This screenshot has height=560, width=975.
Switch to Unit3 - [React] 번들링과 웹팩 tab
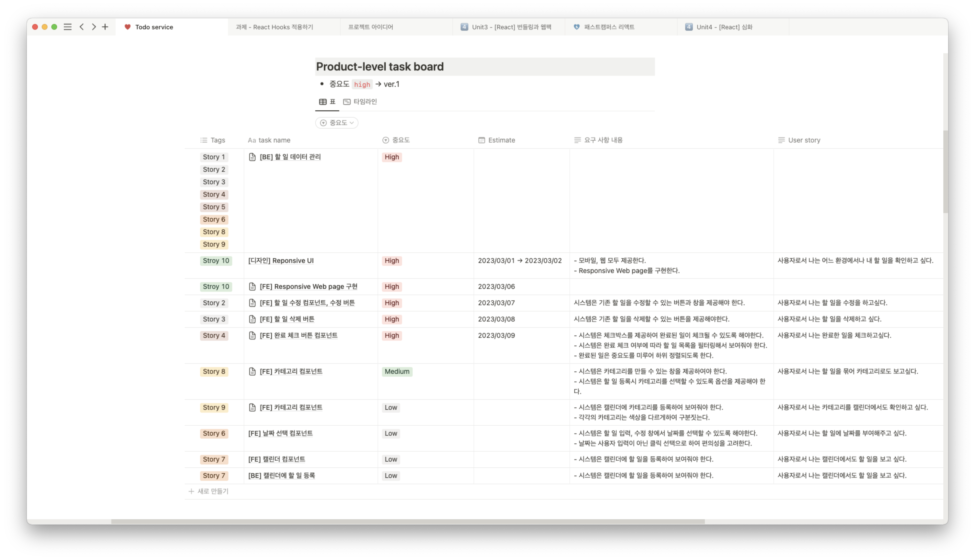pos(508,27)
